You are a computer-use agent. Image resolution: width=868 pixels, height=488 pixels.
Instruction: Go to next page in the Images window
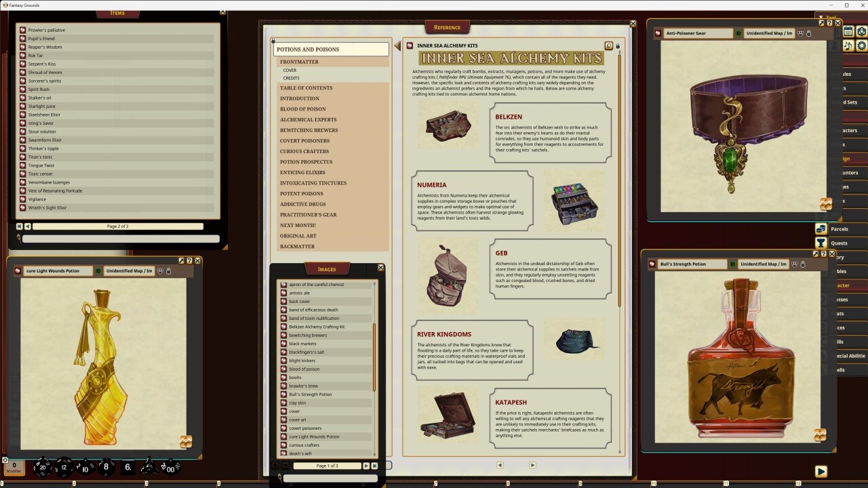pyautogui.click(x=366, y=465)
